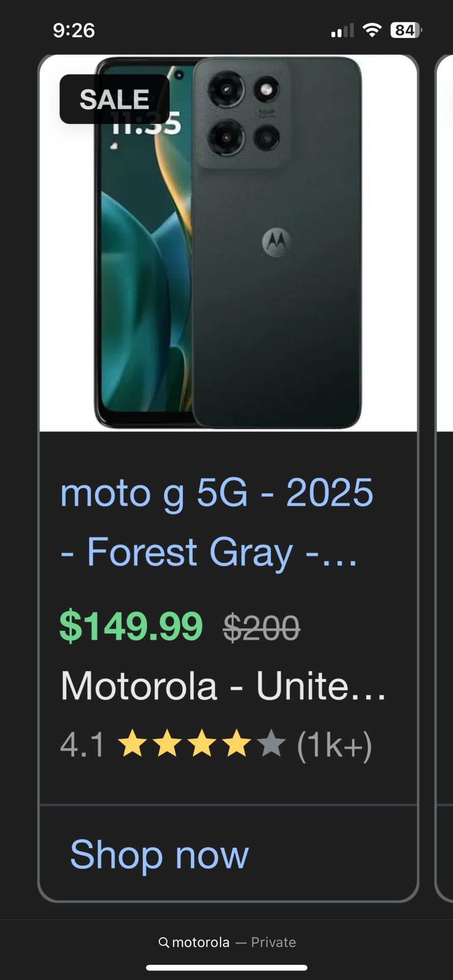This screenshot has width=453, height=980.
Task: Open the partially visible next product card
Action: coord(444,459)
